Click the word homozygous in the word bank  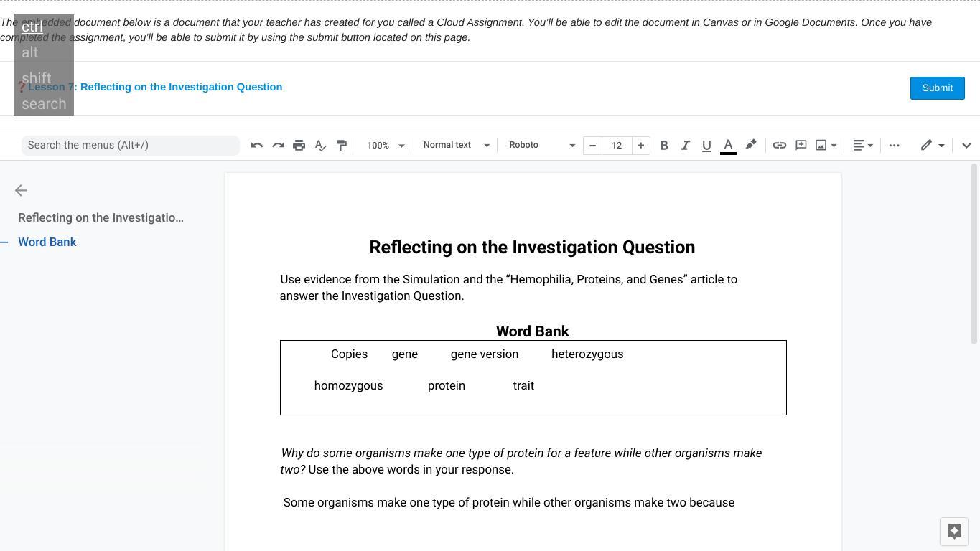click(348, 385)
